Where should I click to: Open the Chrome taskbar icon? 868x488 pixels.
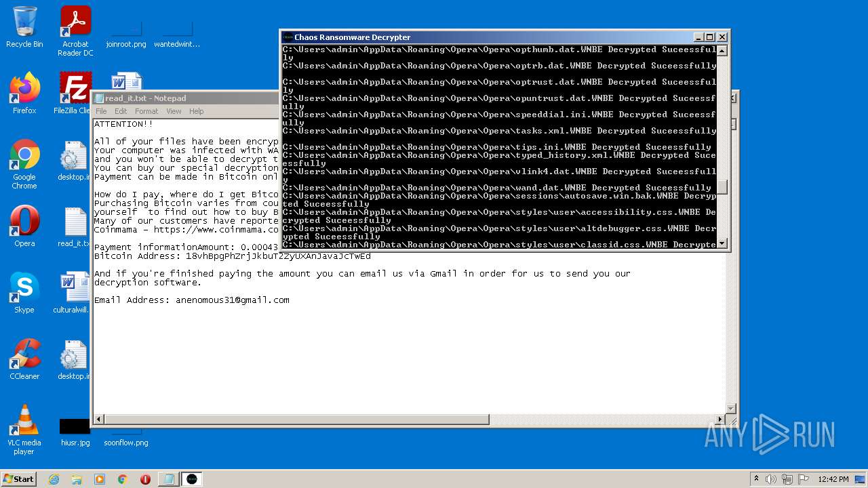pyautogui.click(x=122, y=479)
